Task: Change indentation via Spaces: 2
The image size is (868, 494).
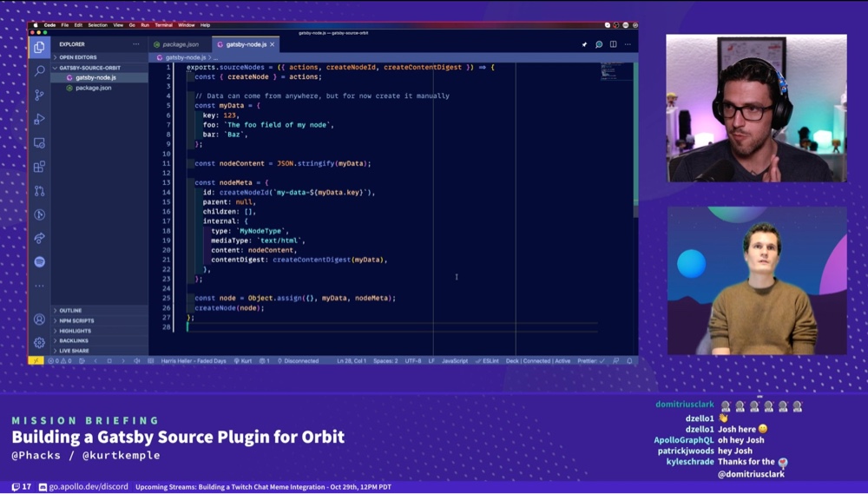Action: pos(385,360)
